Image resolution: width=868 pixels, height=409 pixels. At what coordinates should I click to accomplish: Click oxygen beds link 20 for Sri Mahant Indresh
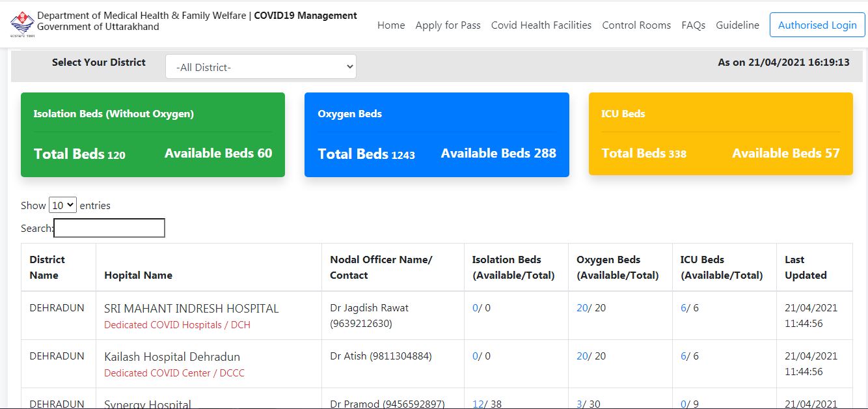(x=582, y=308)
